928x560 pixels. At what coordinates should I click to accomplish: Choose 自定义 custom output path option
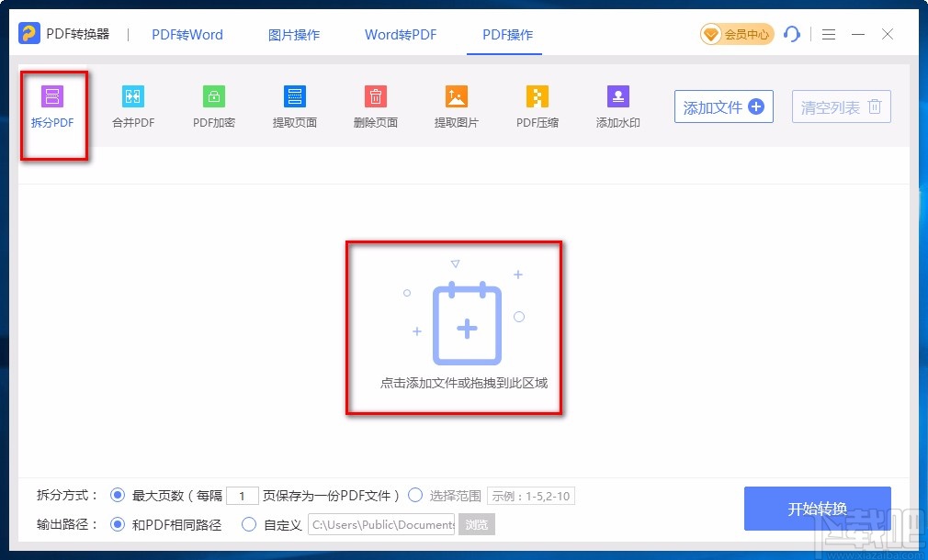[248, 524]
